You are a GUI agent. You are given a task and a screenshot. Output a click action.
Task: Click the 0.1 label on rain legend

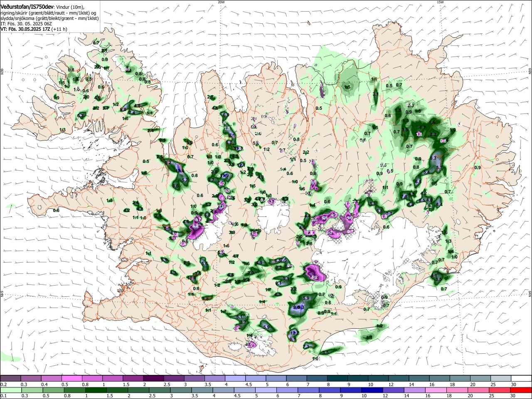tap(3, 396)
